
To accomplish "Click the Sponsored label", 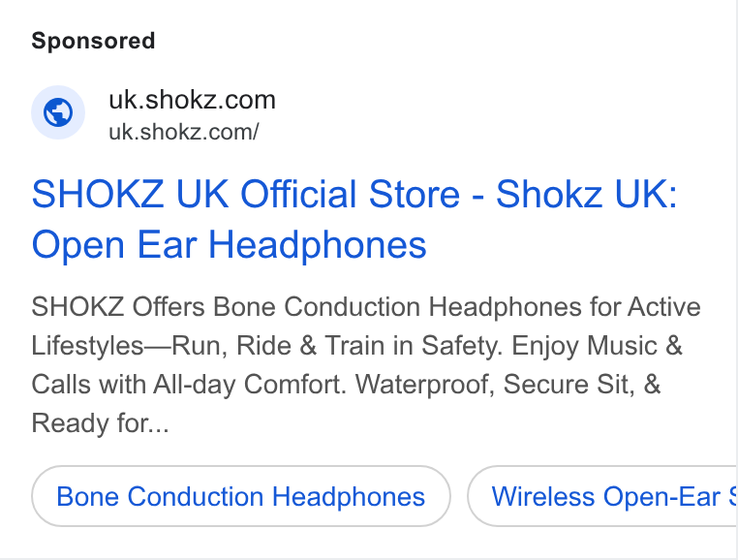I will [x=93, y=41].
